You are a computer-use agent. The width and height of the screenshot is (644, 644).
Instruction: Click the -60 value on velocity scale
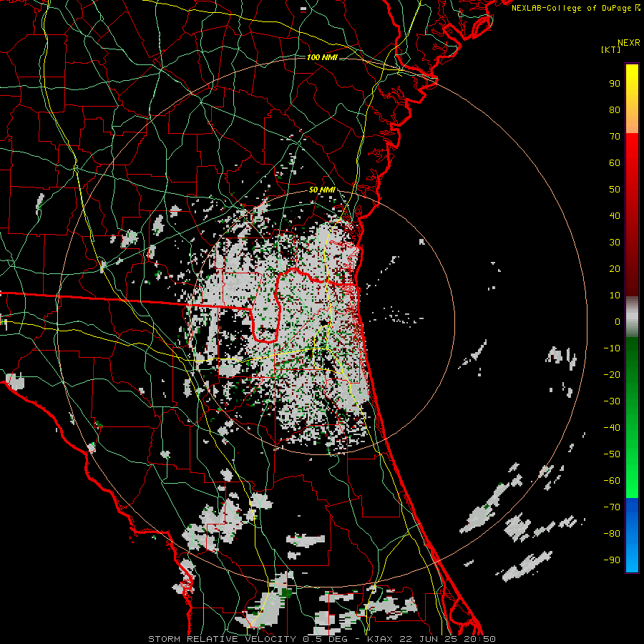pyautogui.click(x=612, y=481)
